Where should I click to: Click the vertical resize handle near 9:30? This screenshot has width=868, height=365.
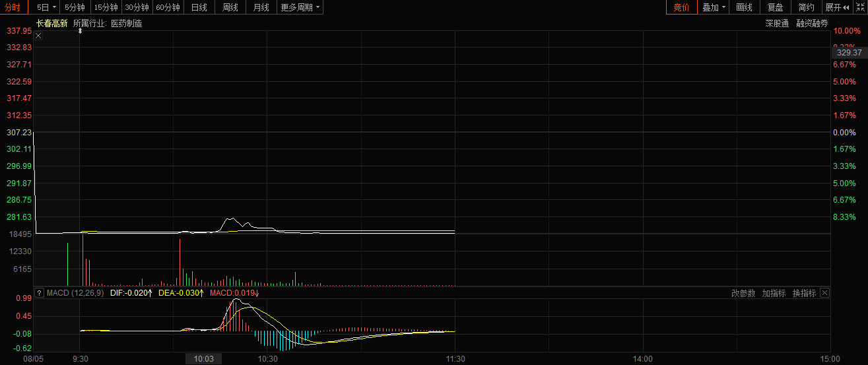pos(80,31)
